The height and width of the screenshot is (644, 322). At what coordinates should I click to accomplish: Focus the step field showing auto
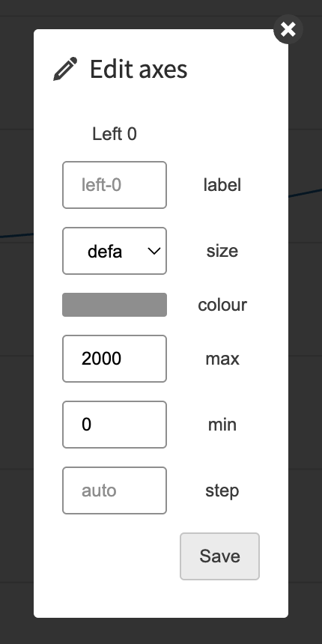[x=115, y=490]
